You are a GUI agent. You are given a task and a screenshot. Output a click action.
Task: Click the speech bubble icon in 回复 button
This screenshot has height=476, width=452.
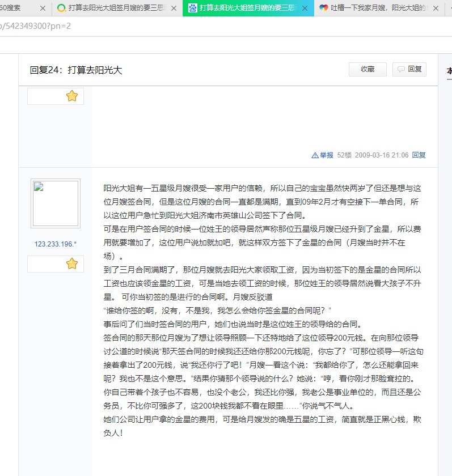[x=401, y=69]
